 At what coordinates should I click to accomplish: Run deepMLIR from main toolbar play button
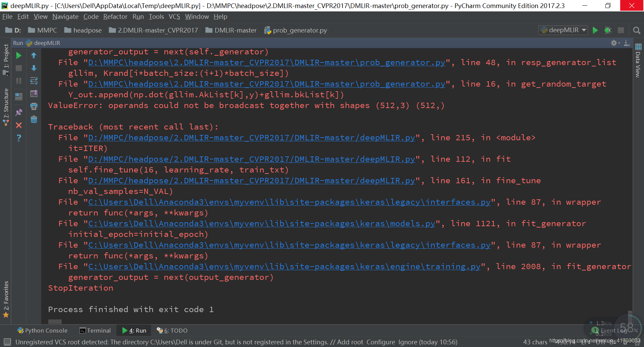tap(595, 30)
